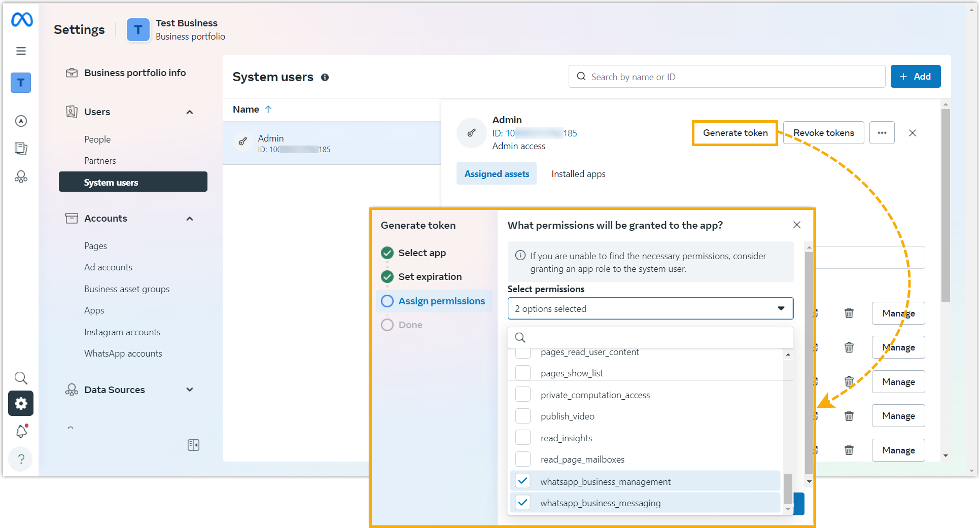The width and height of the screenshot is (980, 528).
Task: Click the settings gear icon in sidebar
Action: (x=21, y=403)
